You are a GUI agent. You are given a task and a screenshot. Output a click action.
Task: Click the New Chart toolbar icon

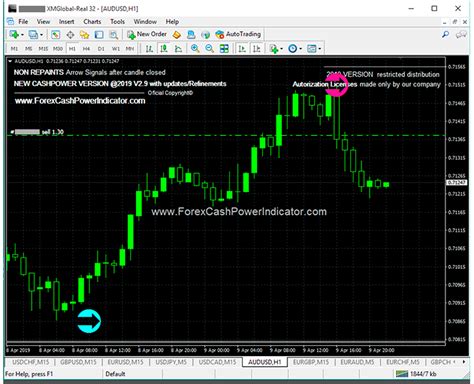pos(14,34)
